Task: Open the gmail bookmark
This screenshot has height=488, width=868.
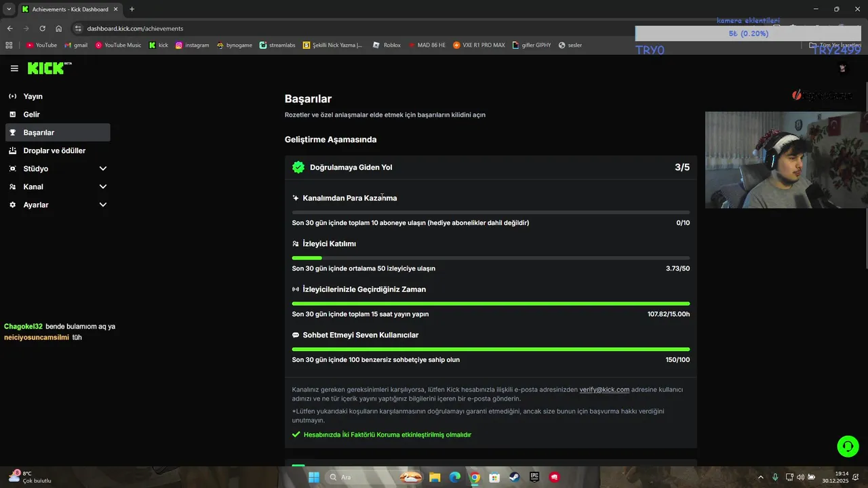Action: click(76, 45)
